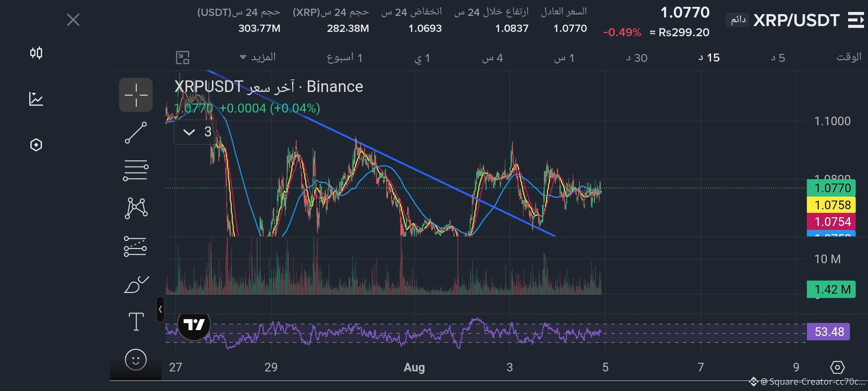Screen dimensions: 868x391
Task: Select the الوقت time view tab
Action: click(x=849, y=57)
